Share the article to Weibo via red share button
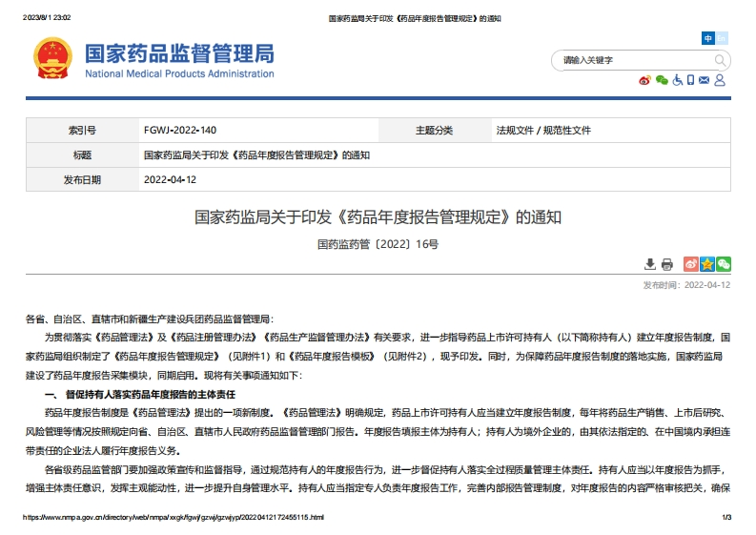Viewport: 756px width, 535px height. click(691, 264)
